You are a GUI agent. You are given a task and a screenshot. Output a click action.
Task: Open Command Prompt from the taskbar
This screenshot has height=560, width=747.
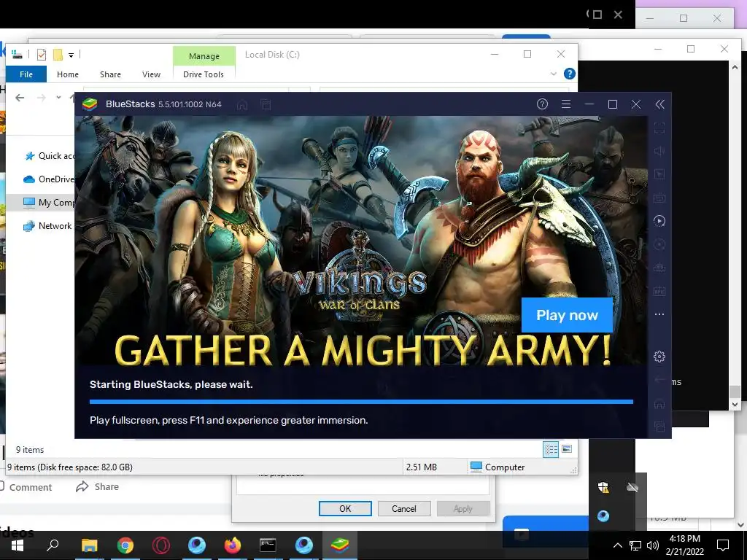pos(268,545)
